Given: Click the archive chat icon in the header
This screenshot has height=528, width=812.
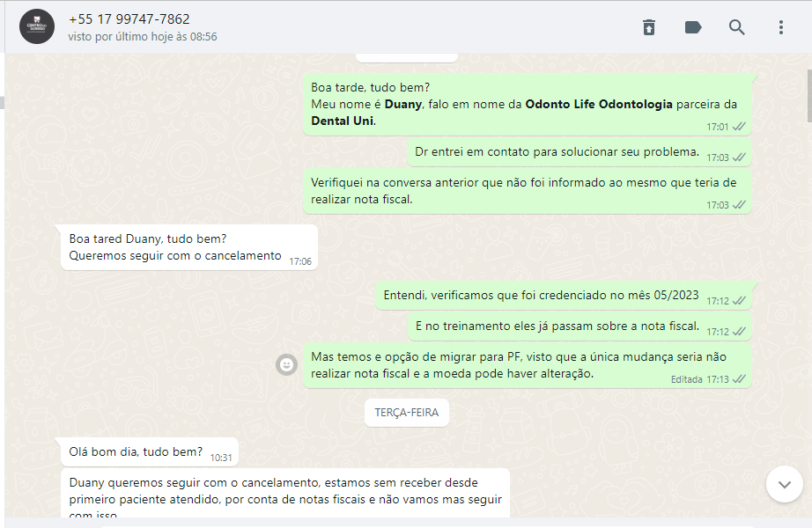Looking at the screenshot, I should (x=649, y=27).
